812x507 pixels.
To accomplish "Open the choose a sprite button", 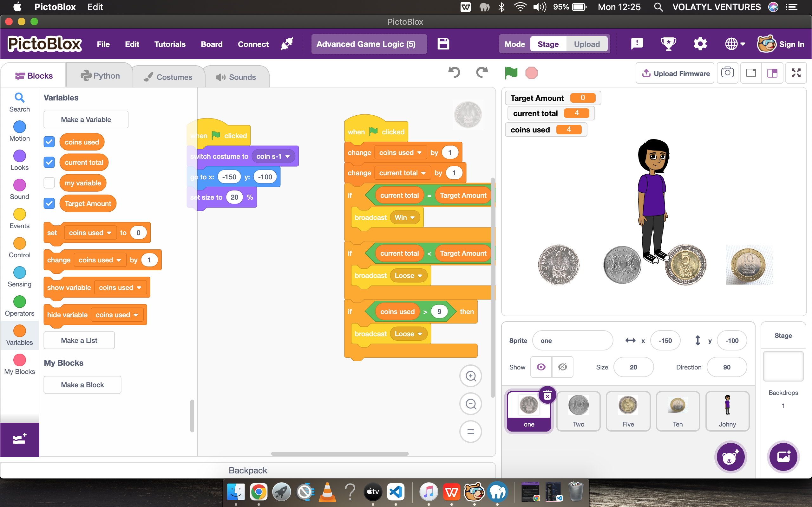I will [730, 457].
